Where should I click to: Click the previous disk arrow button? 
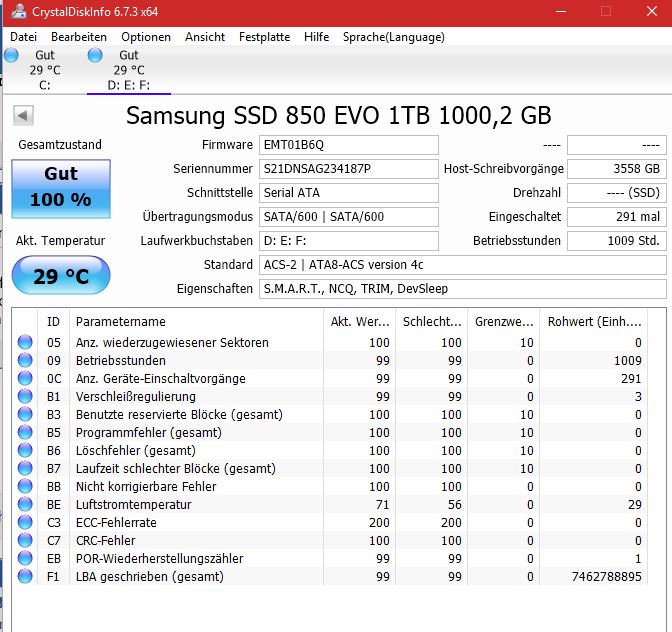[x=23, y=115]
